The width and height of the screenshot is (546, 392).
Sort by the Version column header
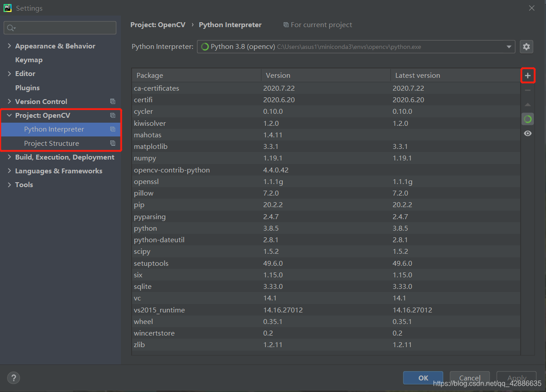point(326,76)
